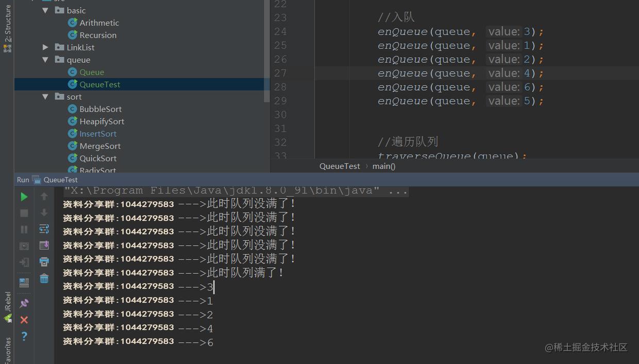Image resolution: width=639 pixels, height=364 pixels.
Task: Print the console output
Action: pos(44,262)
